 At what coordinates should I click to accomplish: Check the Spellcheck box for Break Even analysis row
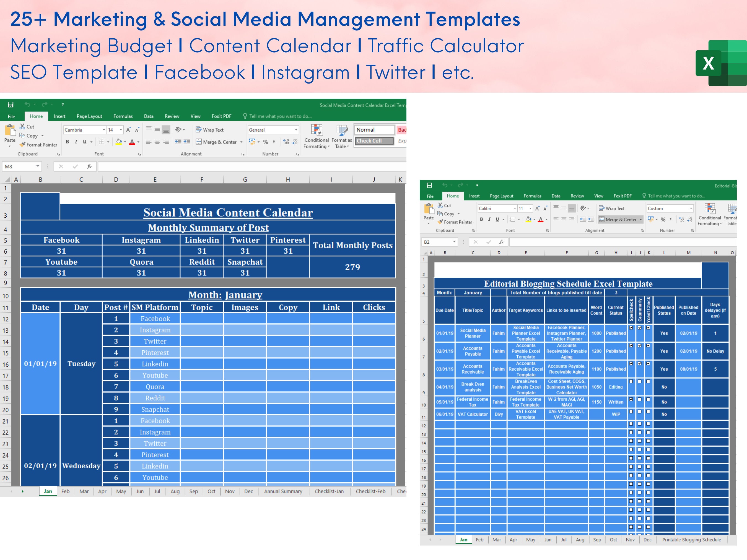[631, 381]
